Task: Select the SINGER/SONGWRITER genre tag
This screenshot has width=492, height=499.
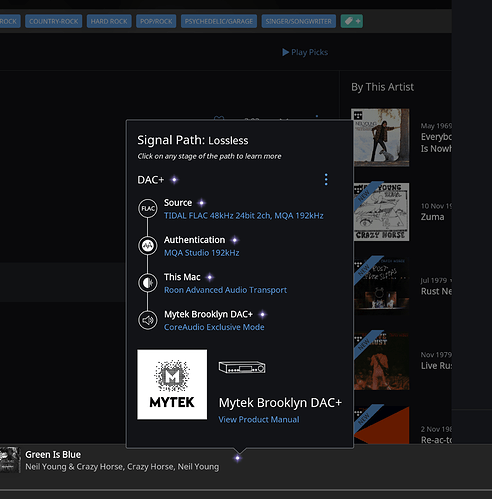Action: point(299,21)
